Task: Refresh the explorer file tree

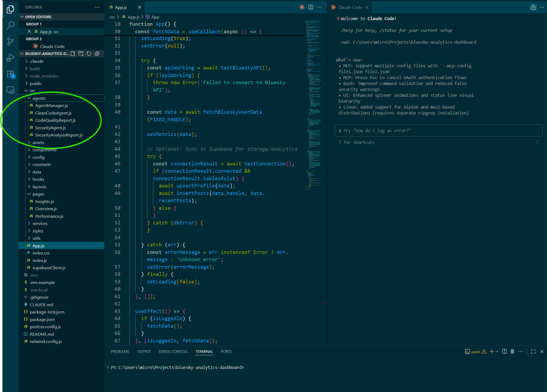Action: click(89, 54)
